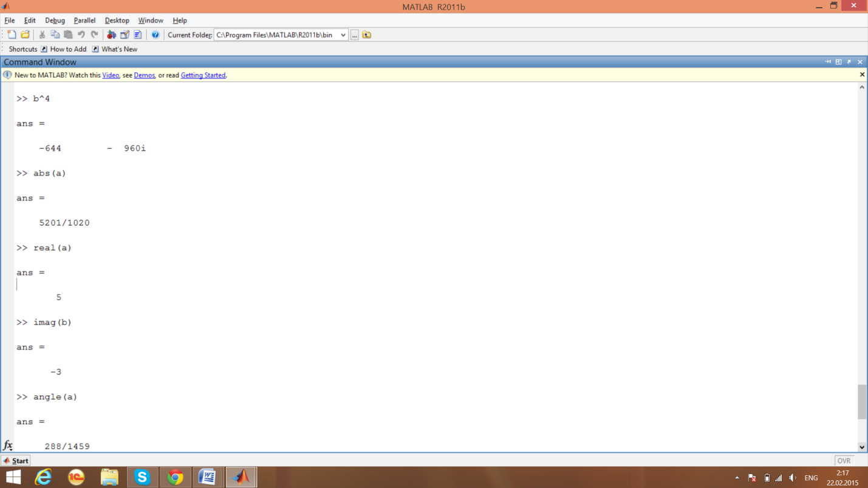Image resolution: width=868 pixels, height=488 pixels.
Task: Click the Redo arrow icon
Action: coord(94,35)
